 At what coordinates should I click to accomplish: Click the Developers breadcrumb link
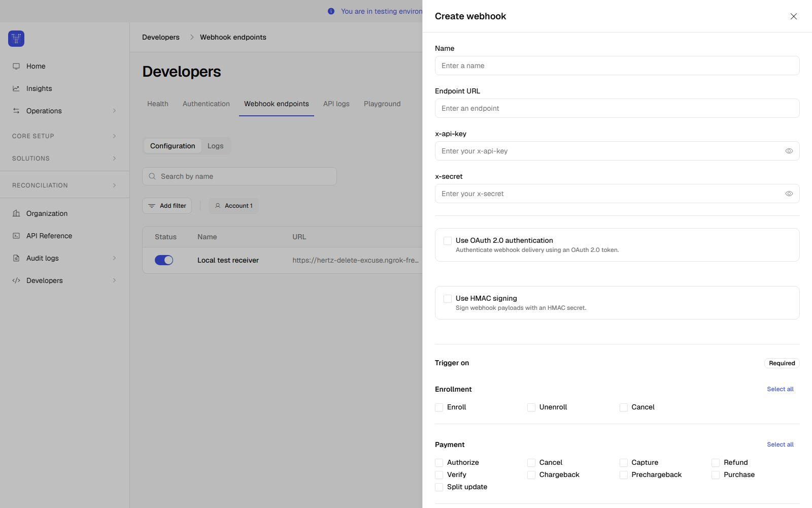(x=161, y=37)
